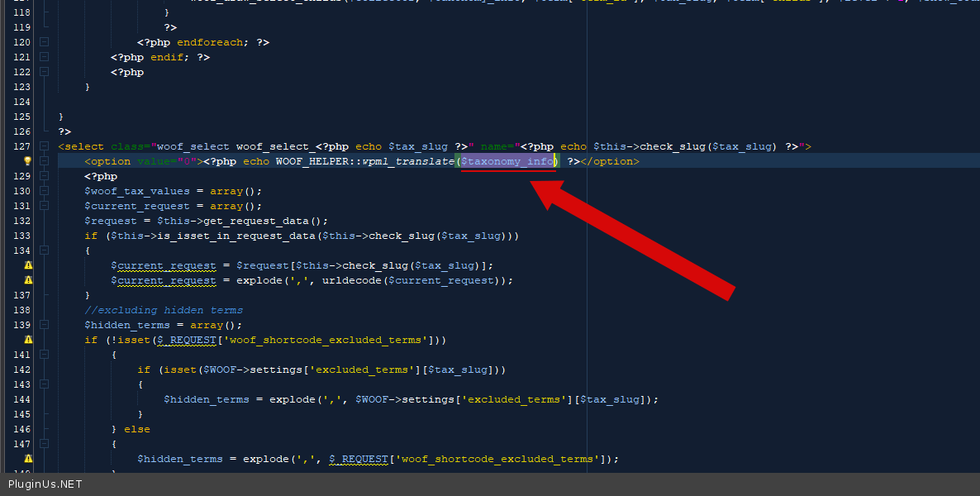Click the //excluding hidden terms comment
Image resolution: width=980 pixels, height=496 pixels.
coord(164,310)
